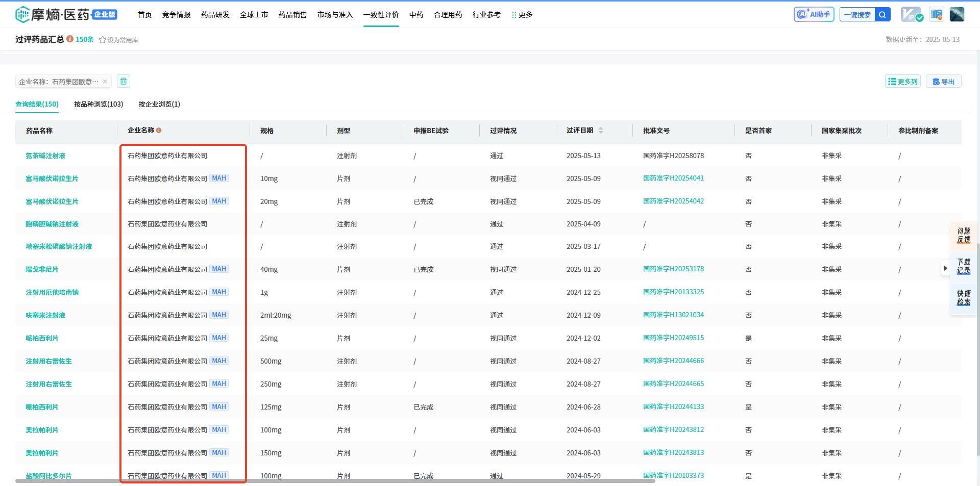
Task: Click the 批准文号 column header
Action: pos(656,131)
